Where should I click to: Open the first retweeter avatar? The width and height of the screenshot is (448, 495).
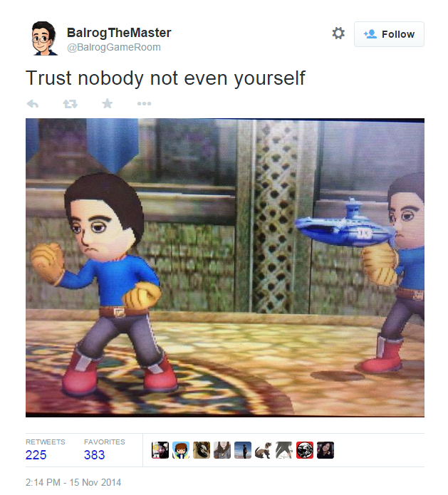(160, 450)
